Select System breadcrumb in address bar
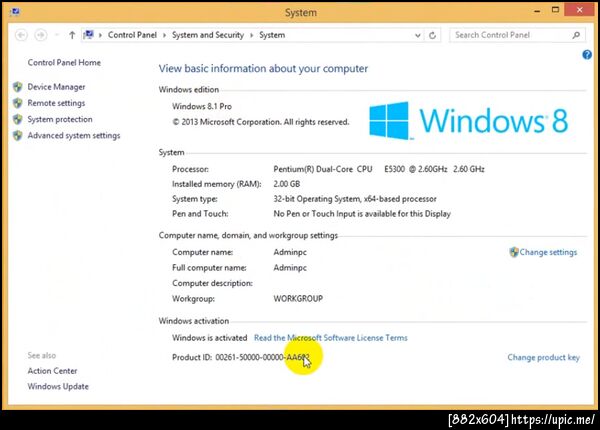 (272, 35)
